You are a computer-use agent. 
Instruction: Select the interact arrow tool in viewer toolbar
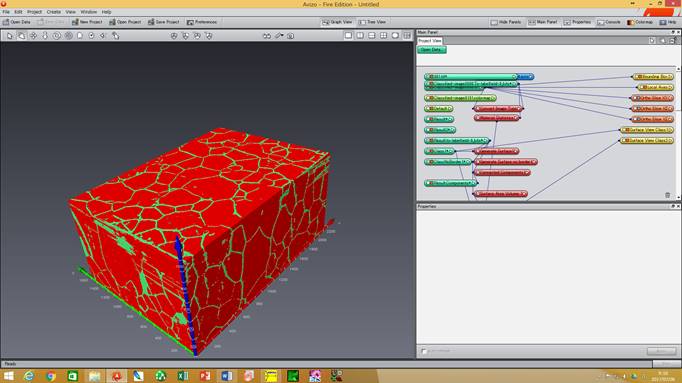point(10,36)
